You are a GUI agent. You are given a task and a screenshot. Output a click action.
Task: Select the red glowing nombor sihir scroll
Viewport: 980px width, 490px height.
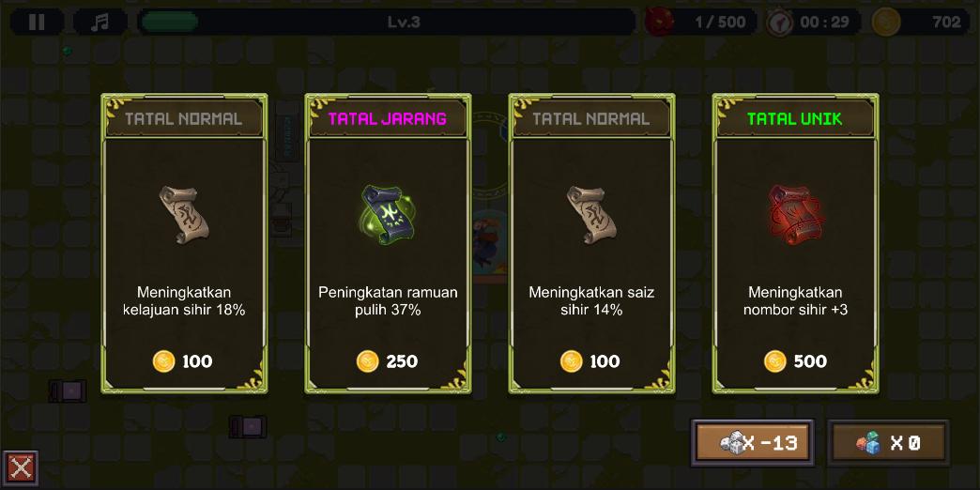click(x=795, y=214)
